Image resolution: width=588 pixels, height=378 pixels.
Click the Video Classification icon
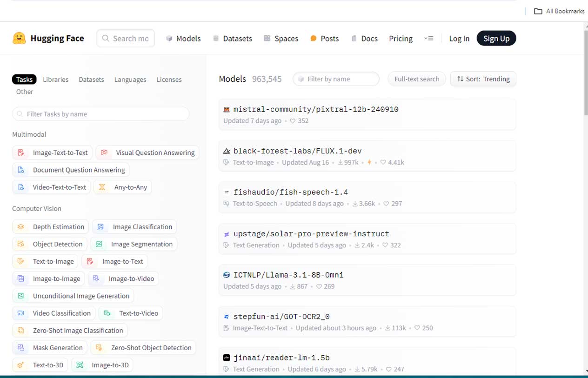coord(21,313)
